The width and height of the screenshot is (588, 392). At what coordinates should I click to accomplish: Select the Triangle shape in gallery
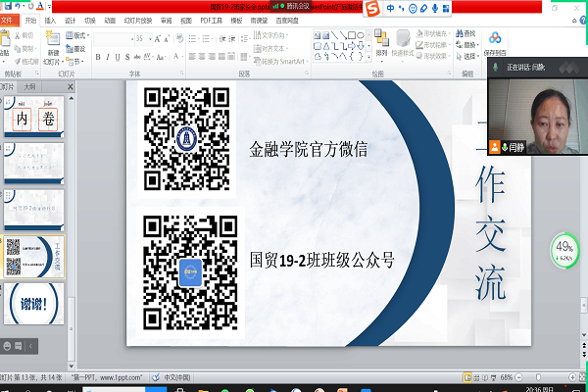point(326,46)
